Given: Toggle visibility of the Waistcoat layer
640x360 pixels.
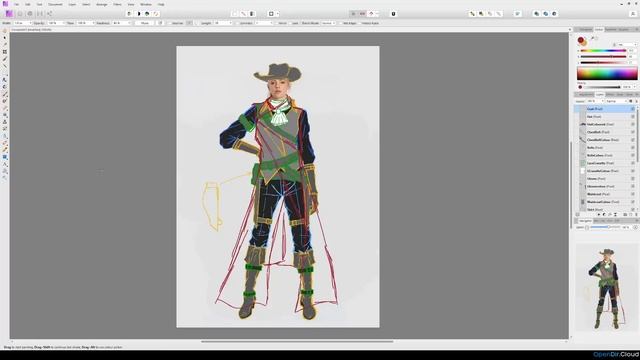Looking at the screenshot, I should (x=633, y=194).
